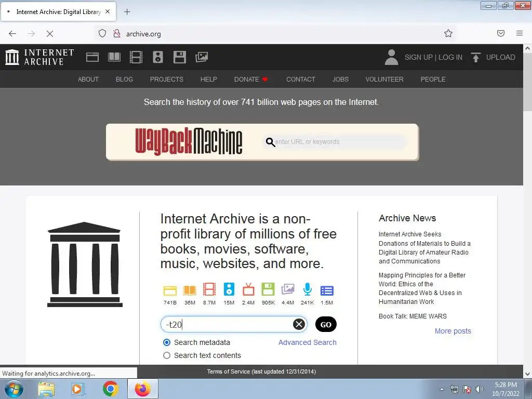Viewport: 532px width, 399px height.
Task: Open the DONATE menu item
Action: pyautogui.click(x=251, y=79)
